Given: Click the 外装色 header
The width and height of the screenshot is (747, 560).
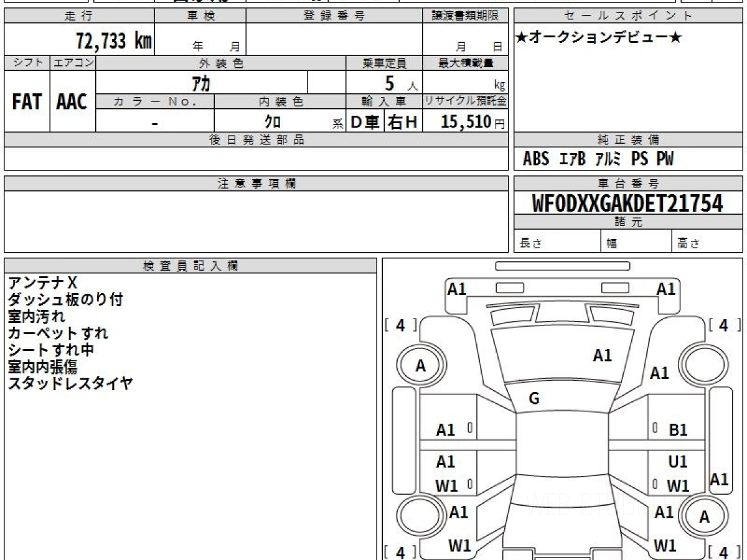Looking at the screenshot, I should coord(221,63).
